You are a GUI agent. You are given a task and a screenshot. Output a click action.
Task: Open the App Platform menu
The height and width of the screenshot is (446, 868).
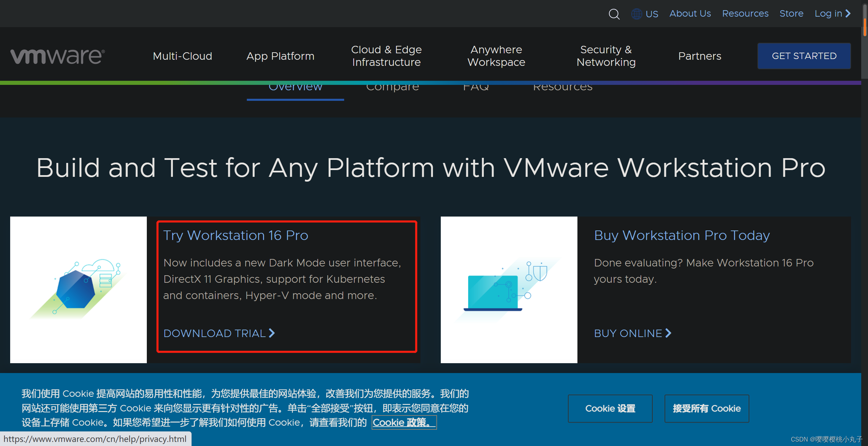[x=280, y=56]
